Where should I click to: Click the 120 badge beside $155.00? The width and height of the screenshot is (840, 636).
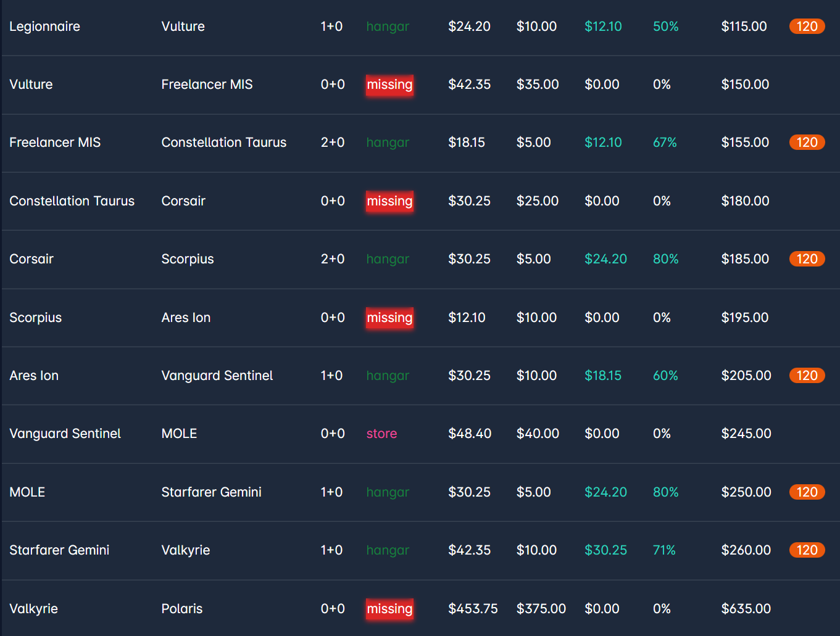click(x=807, y=142)
